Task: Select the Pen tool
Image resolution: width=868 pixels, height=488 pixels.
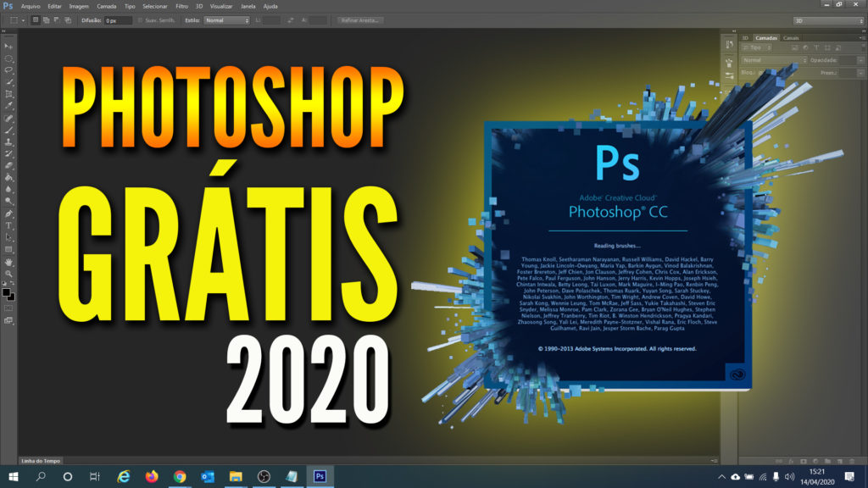Action: click(x=8, y=214)
